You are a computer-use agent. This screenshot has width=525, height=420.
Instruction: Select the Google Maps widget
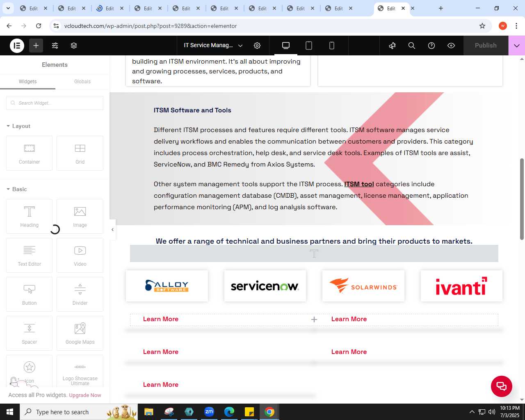coord(80,333)
